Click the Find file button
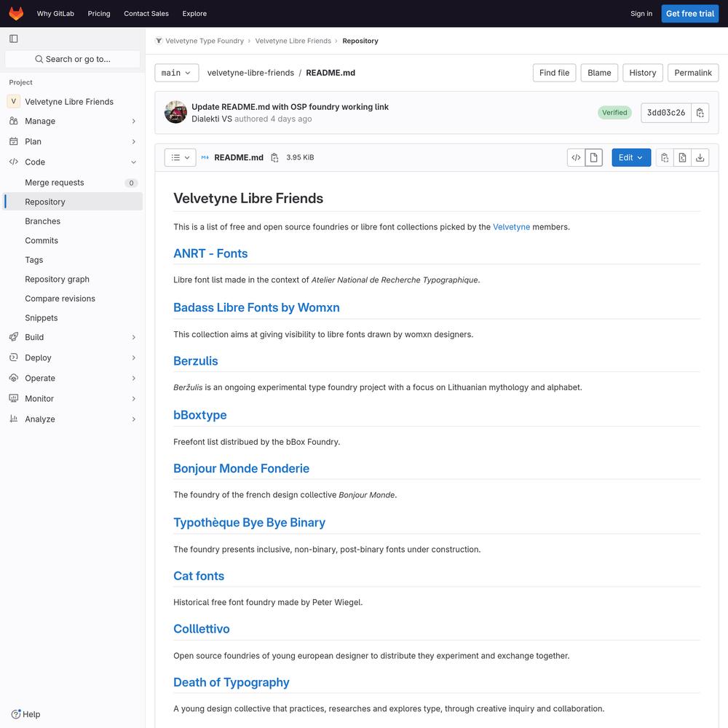This screenshot has height=728, width=728. (x=554, y=73)
